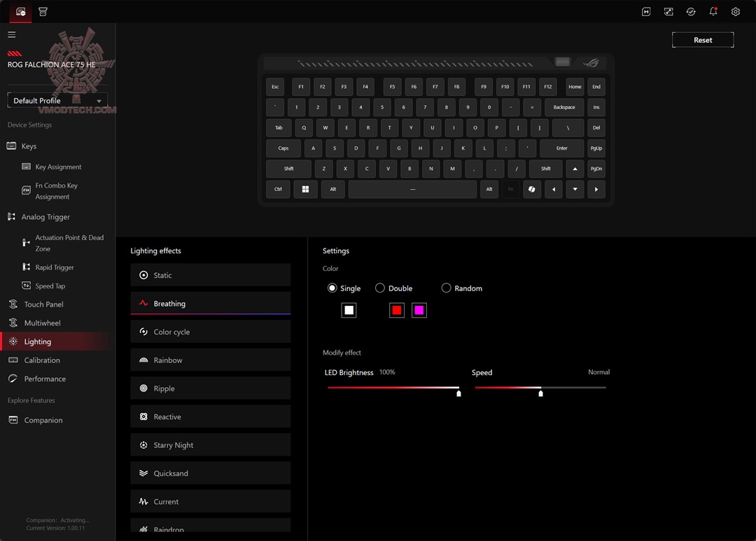Click the Analog Trigger icon

tap(12, 216)
